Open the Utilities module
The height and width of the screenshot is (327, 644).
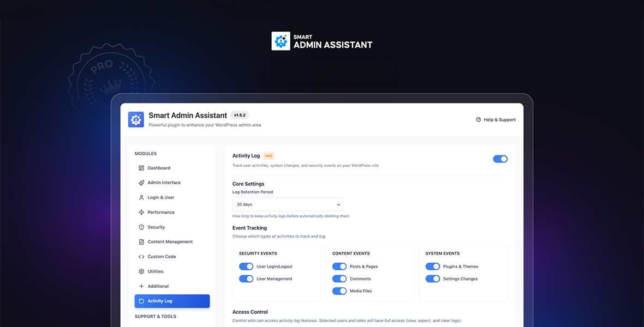(172, 271)
